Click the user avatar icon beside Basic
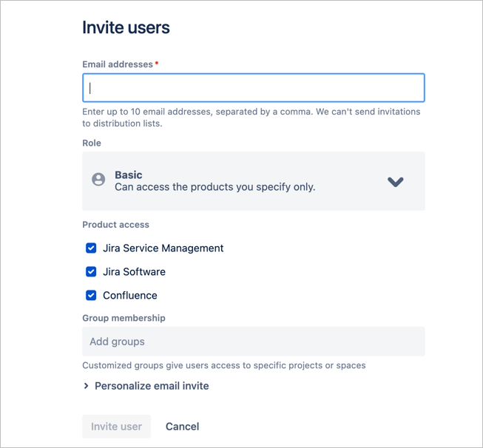 pyautogui.click(x=98, y=179)
